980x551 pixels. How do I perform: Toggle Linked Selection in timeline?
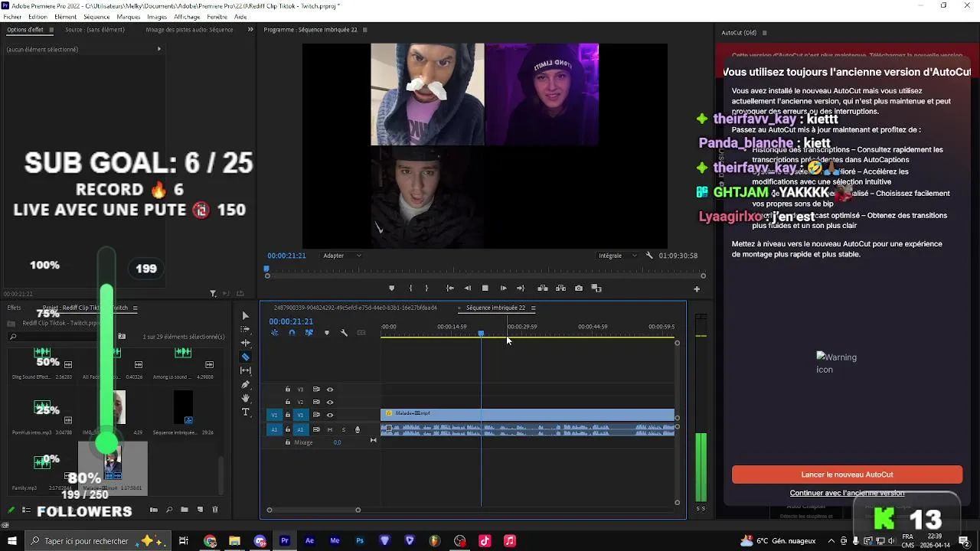click(309, 333)
